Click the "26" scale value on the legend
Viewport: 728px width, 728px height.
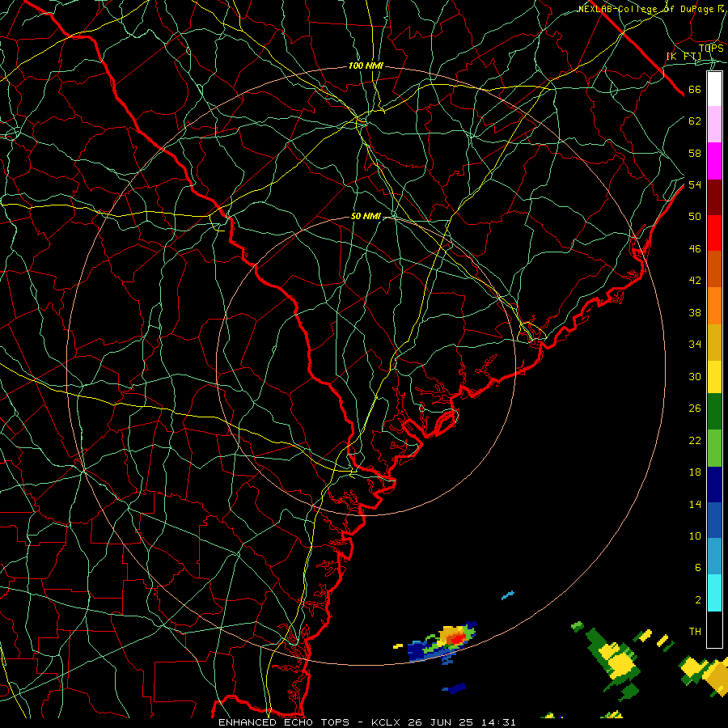(x=695, y=408)
